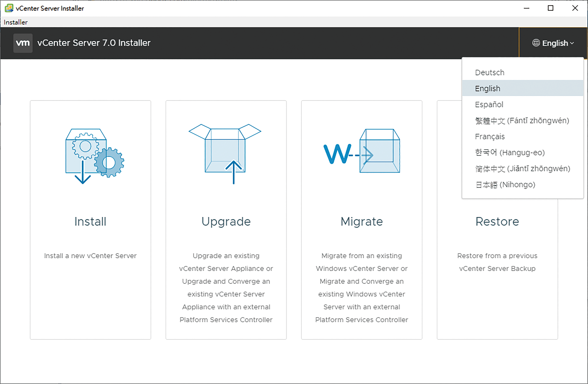
Task: Collapse the English language dropdown
Action: [553, 43]
